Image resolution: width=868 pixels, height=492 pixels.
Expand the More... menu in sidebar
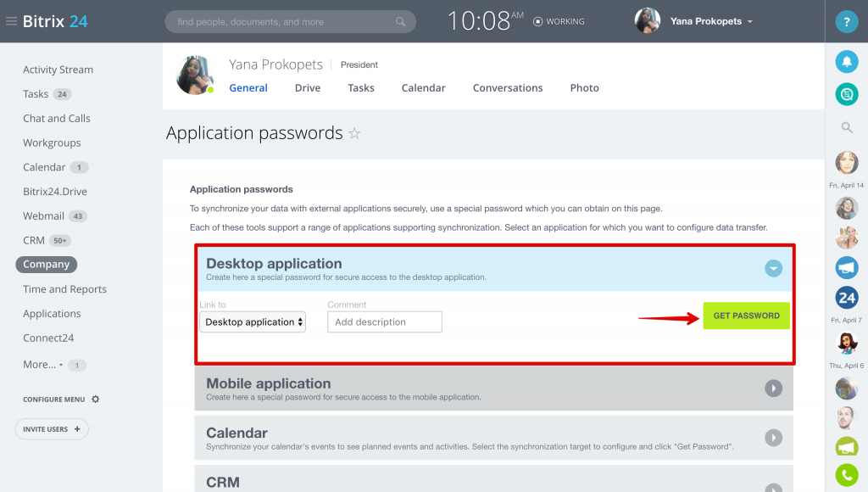[x=42, y=365]
